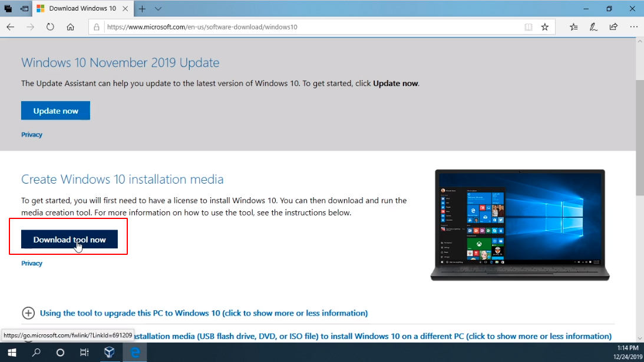The height and width of the screenshot is (362, 644).
Task: Select the Download Windows 10 tab
Action: click(82, 9)
